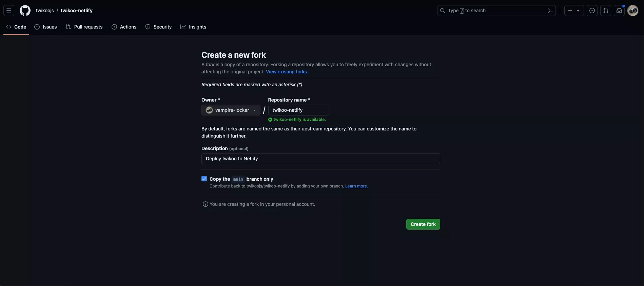Viewport: 644px width, 286px height.
Task: Open the hamburger navigation menu
Action: pos(9,11)
